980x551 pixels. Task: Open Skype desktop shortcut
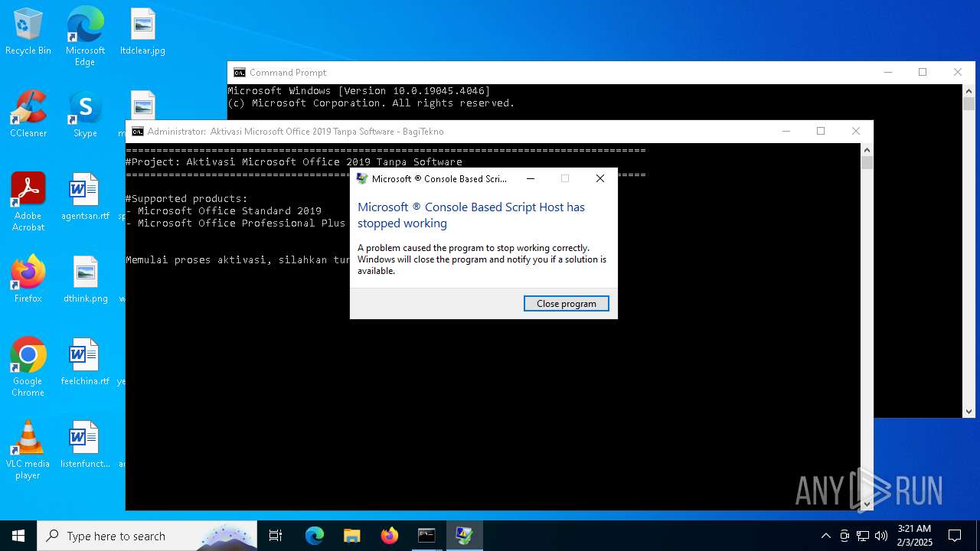[85, 115]
